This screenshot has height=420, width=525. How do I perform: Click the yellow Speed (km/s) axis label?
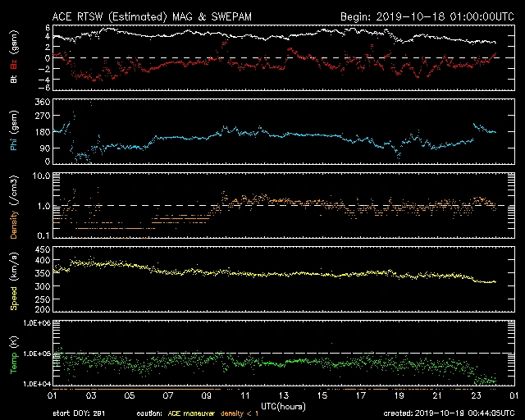point(14,279)
